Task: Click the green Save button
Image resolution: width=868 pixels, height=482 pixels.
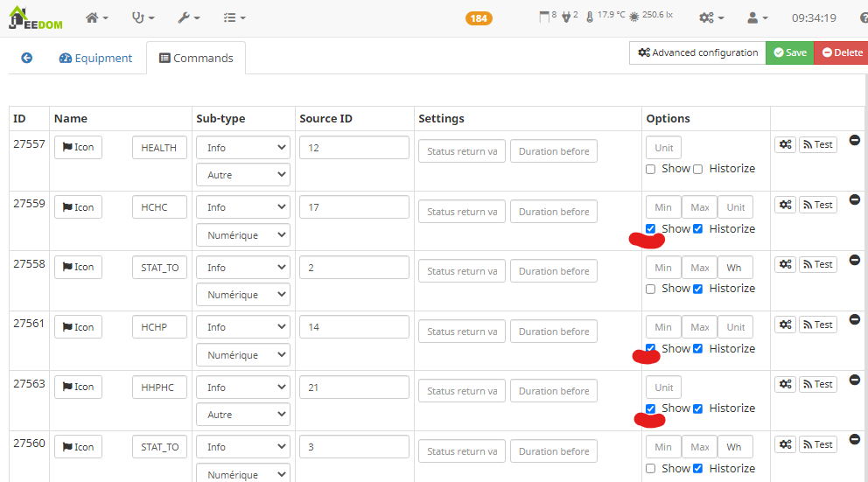Action: 789,52
